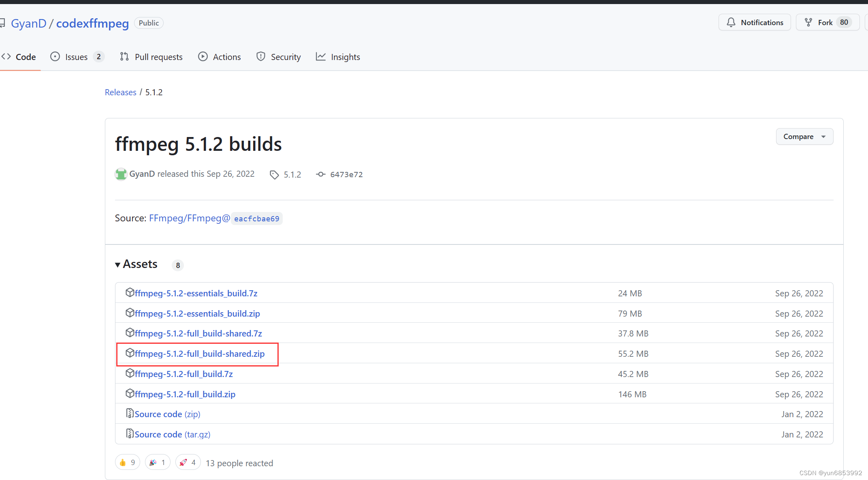Viewport: 868px width, 480px height.
Task: Download Source code (tar.gz)
Action: (173, 435)
